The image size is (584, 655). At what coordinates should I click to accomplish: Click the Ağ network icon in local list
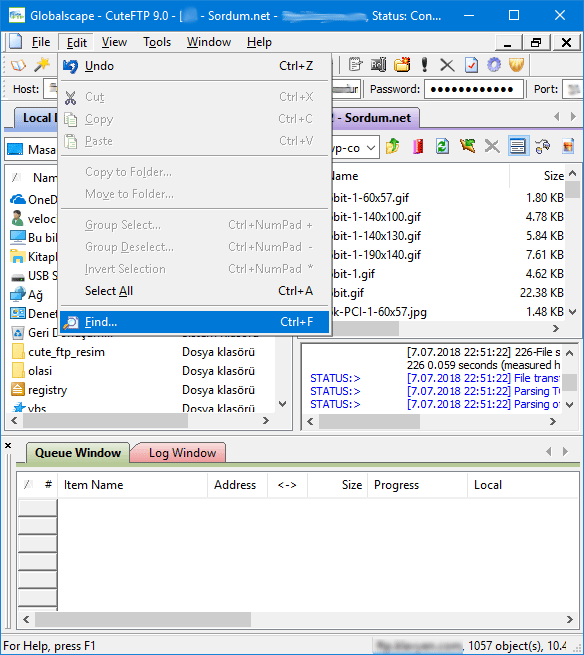18,294
